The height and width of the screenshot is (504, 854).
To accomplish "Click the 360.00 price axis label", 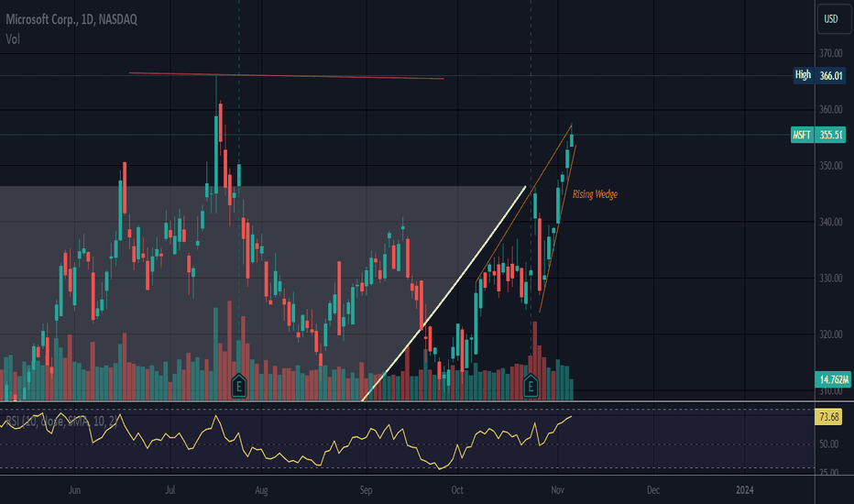I will [830, 110].
